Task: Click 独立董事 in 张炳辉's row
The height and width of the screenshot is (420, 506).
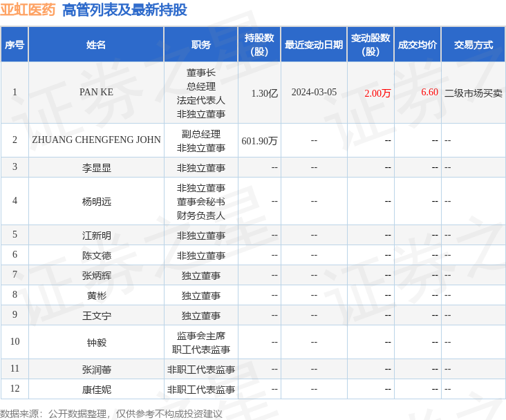Action: [x=200, y=276]
